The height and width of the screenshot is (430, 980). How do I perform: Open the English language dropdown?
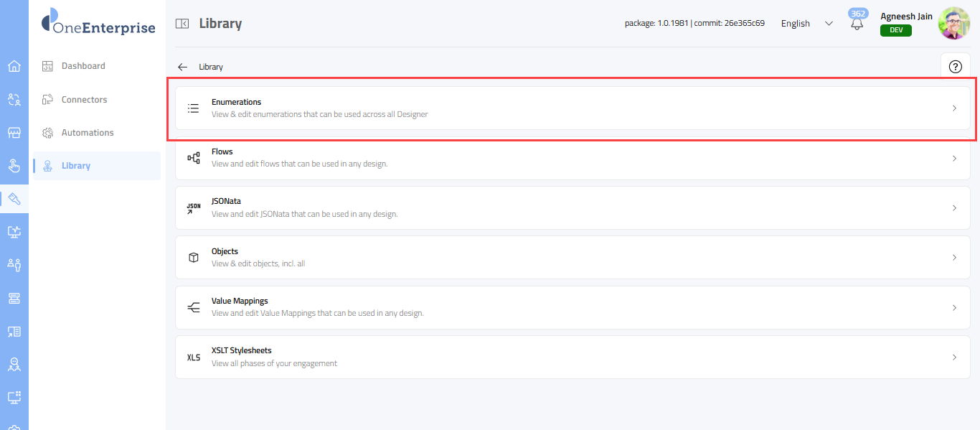pyautogui.click(x=806, y=24)
